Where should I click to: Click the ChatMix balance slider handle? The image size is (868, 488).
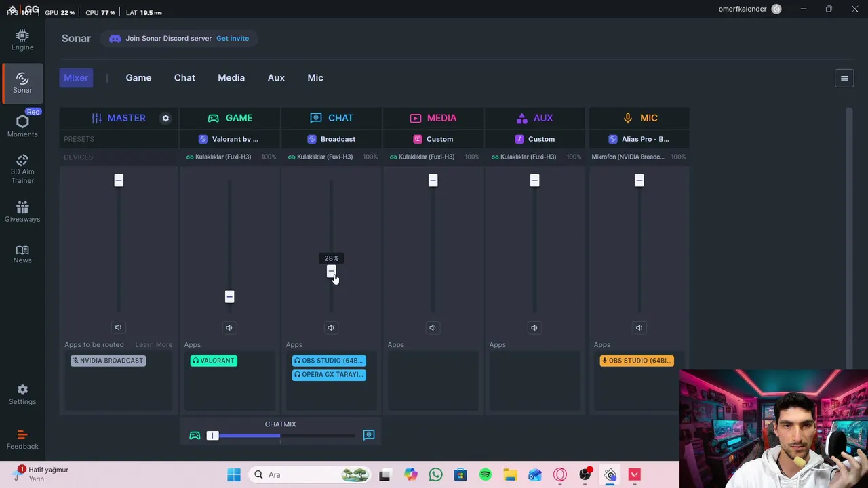click(x=213, y=435)
